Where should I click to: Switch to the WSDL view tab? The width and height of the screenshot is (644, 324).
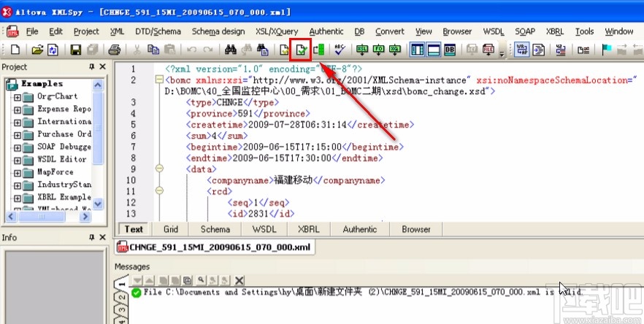pos(264,229)
